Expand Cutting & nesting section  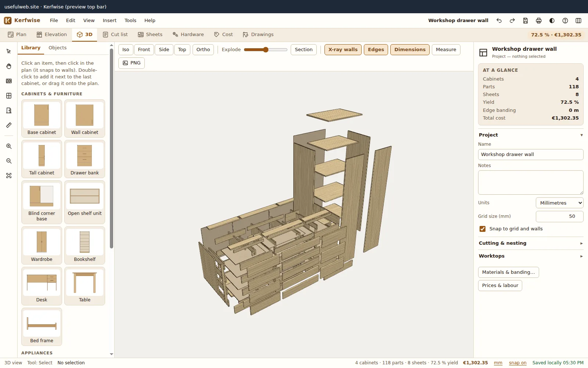[531, 243]
